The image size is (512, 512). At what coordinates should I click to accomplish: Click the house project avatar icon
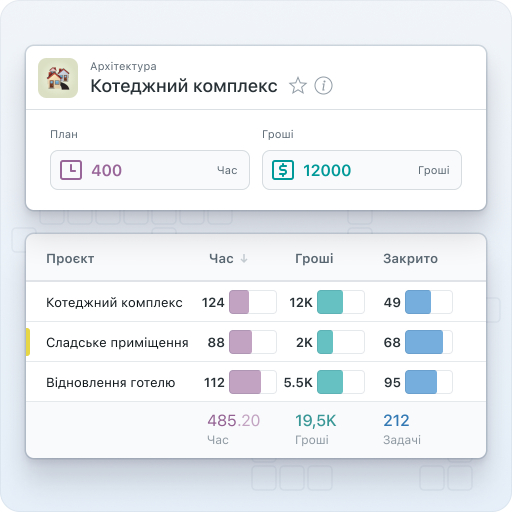[58, 78]
